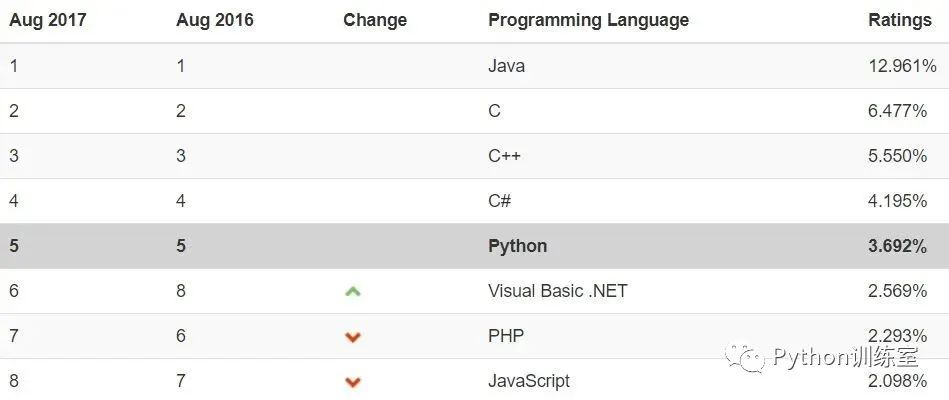Screen dimensions: 949x400
Task: Click the JavaScript language name
Action: point(529,381)
